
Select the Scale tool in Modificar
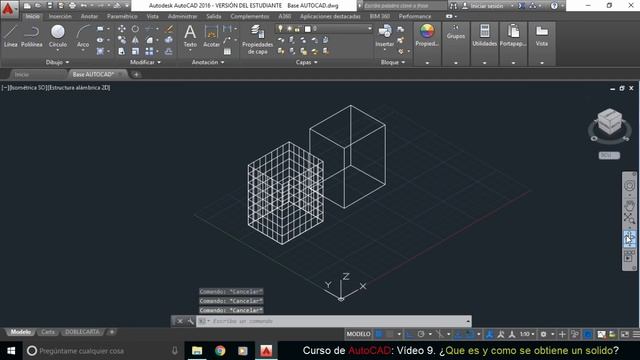tap(135, 51)
